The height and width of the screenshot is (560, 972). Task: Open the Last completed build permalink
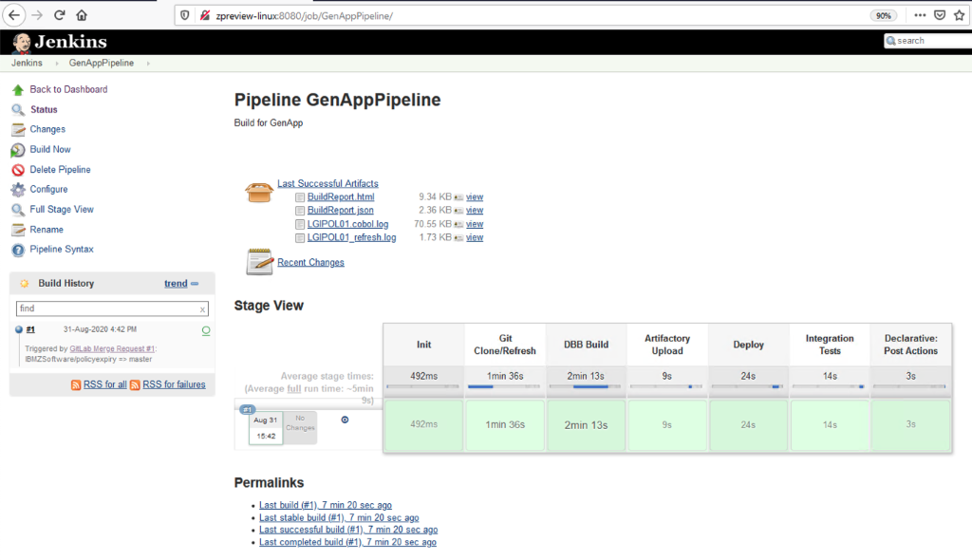(347, 543)
